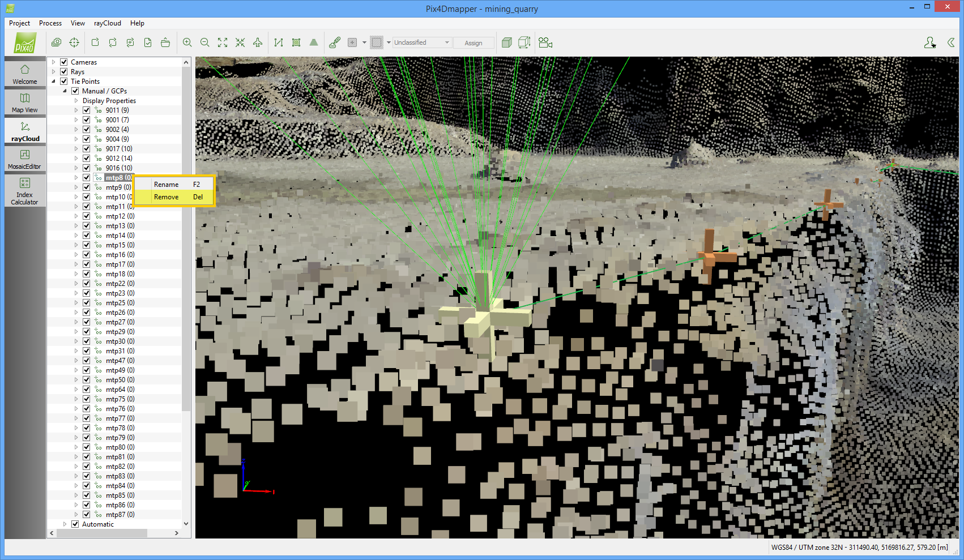Uncheck the 9011 GCP checkbox
Screen dimensions: 964x560
click(x=87, y=110)
